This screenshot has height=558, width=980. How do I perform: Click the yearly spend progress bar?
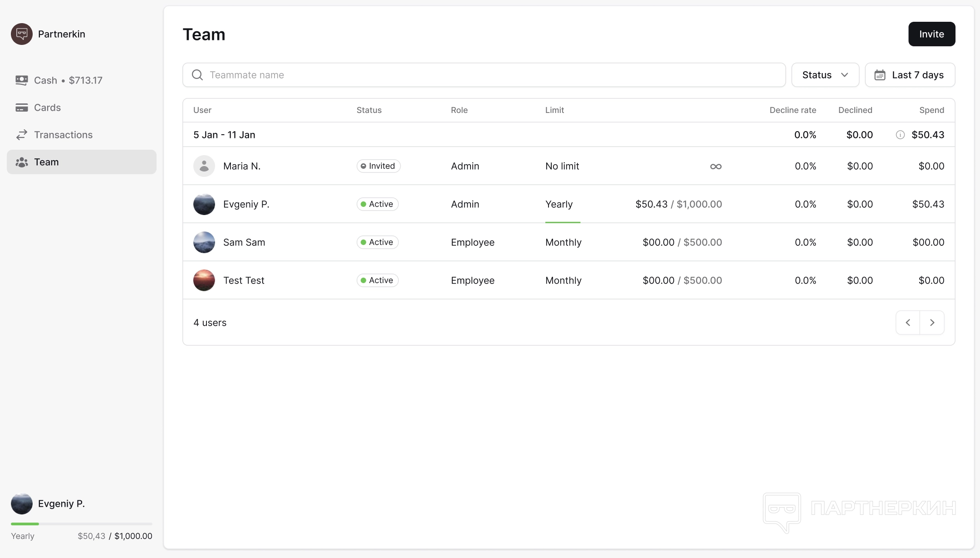[x=82, y=524]
